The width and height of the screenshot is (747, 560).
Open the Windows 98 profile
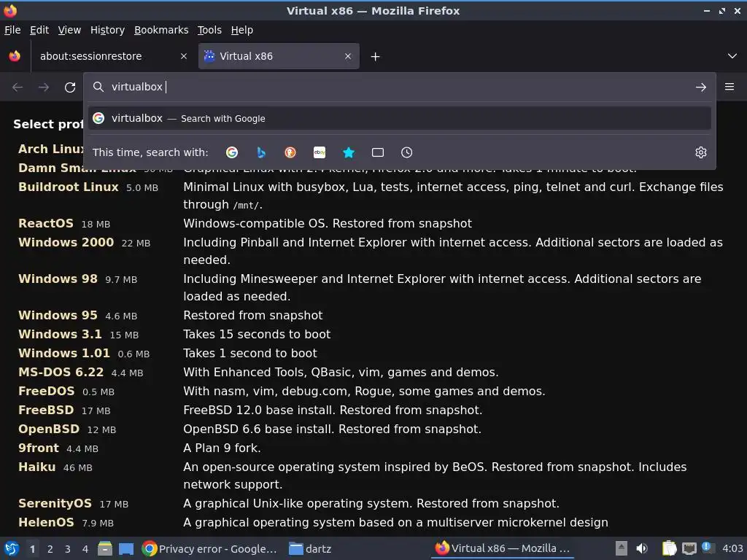[x=58, y=279]
